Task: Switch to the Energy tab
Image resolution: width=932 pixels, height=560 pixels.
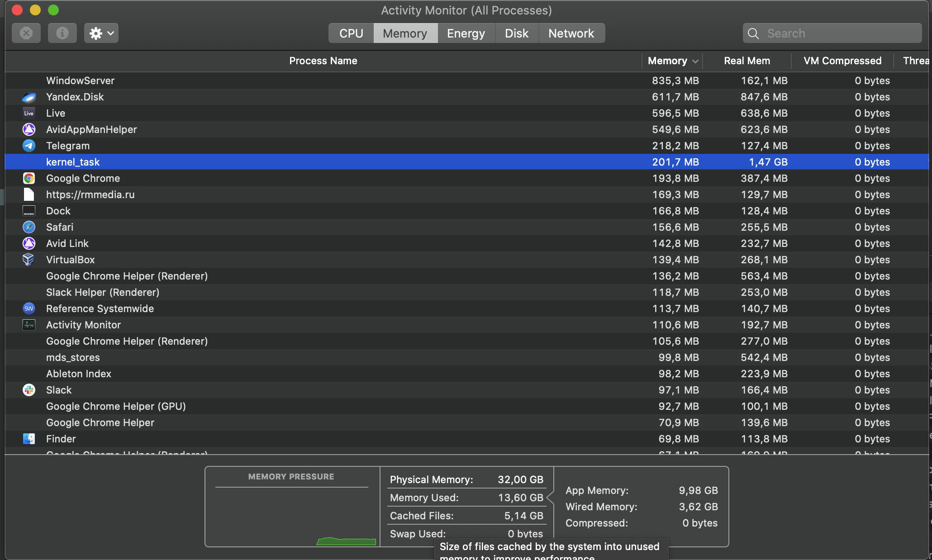Action: [466, 33]
